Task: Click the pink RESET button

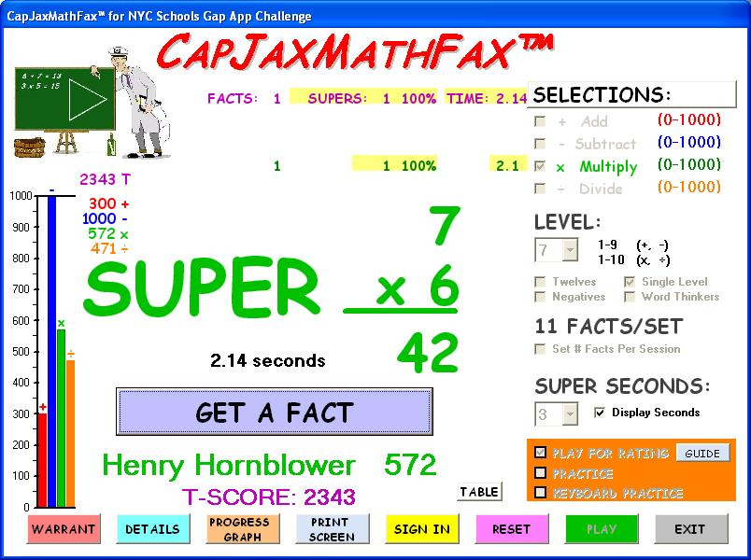Action: tap(512, 529)
